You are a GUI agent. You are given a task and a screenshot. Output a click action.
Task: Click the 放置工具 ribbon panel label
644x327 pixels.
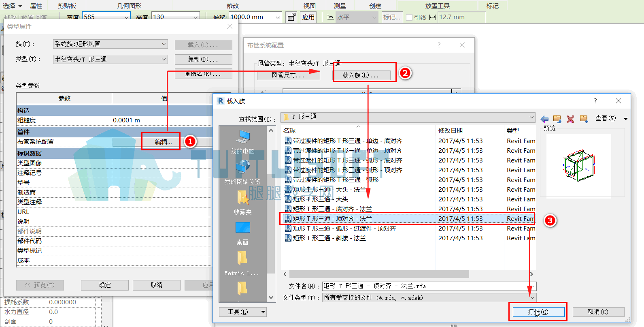pyautogui.click(x=438, y=6)
